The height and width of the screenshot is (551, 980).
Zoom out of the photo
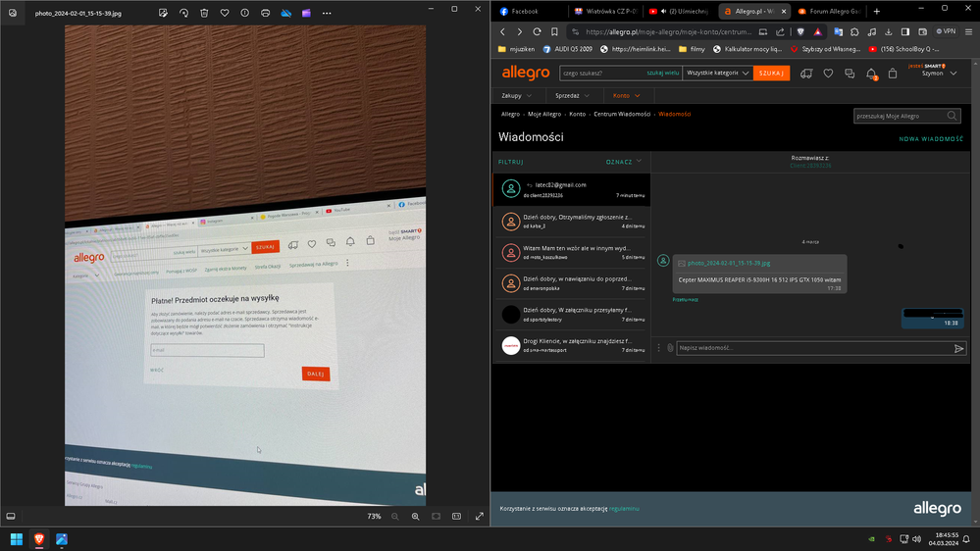point(395,516)
